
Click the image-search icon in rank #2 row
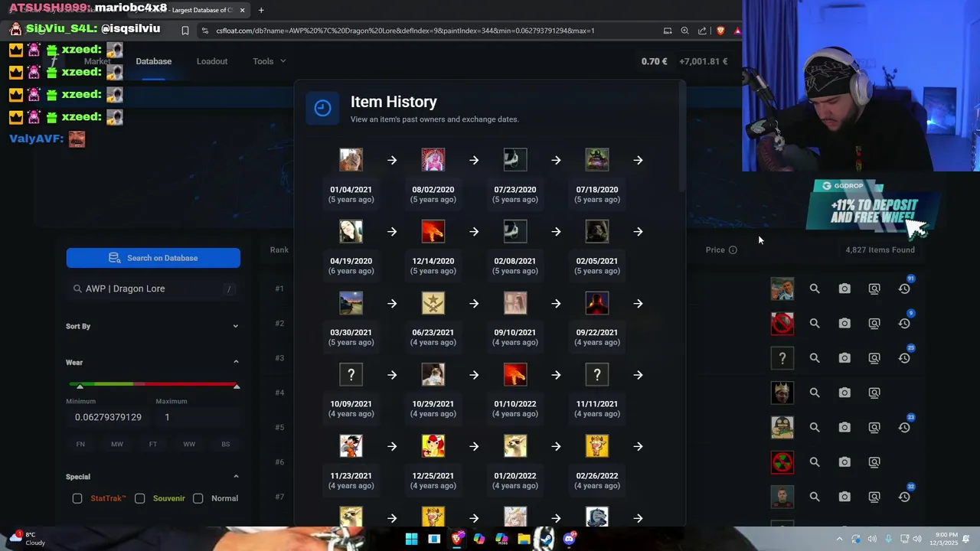pos(874,324)
